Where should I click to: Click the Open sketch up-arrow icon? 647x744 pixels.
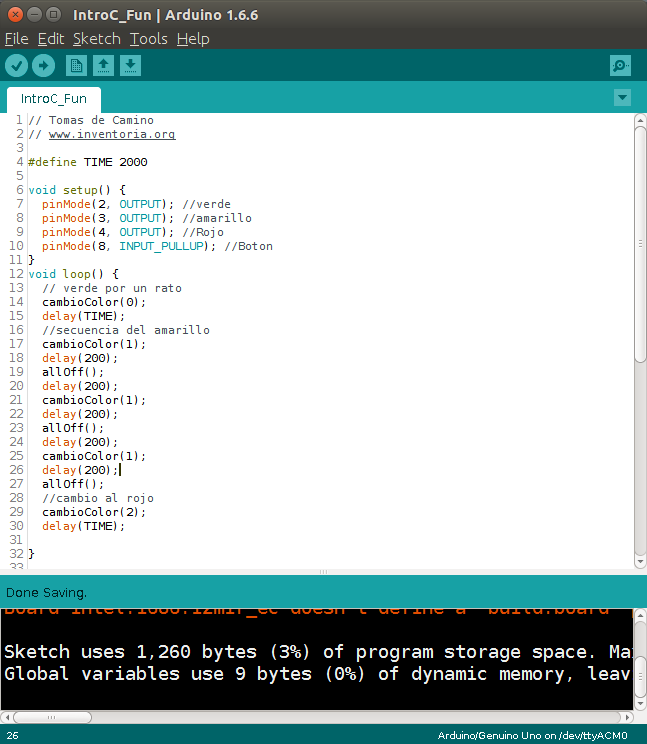coord(103,65)
